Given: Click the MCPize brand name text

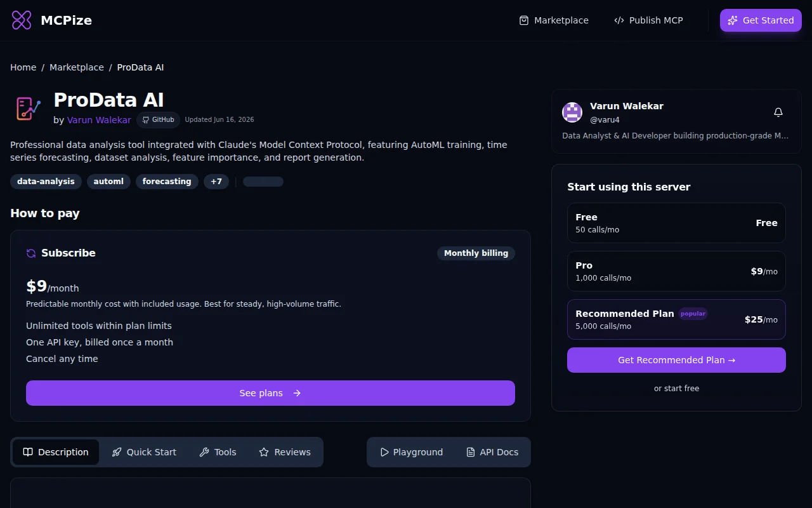Looking at the screenshot, I should [66, 20].
